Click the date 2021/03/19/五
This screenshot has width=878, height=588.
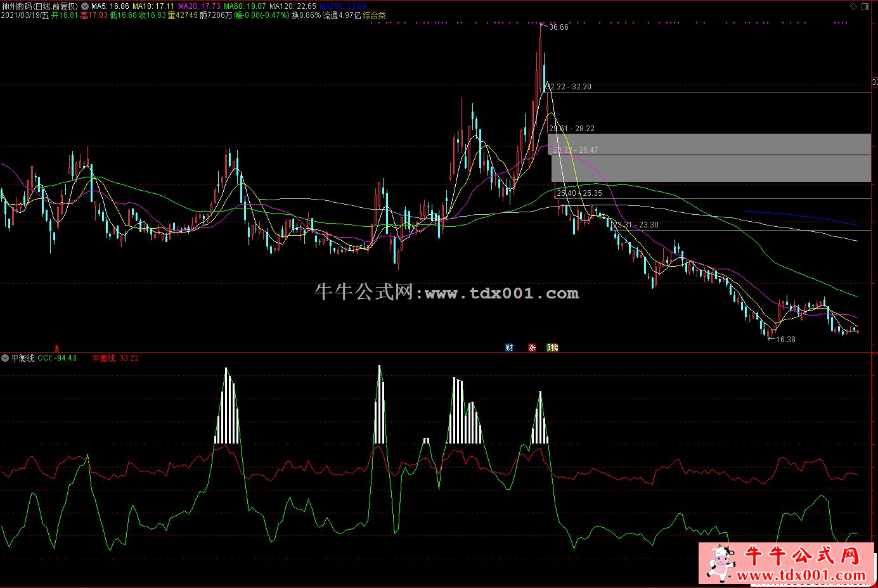(x=25, y=15)
